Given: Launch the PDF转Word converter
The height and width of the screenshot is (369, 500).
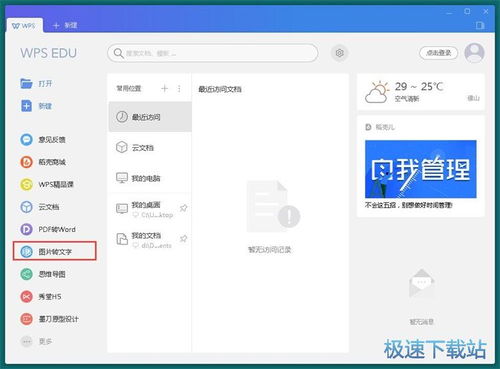Looking at the screenshot, I should (x=48, y=229).
